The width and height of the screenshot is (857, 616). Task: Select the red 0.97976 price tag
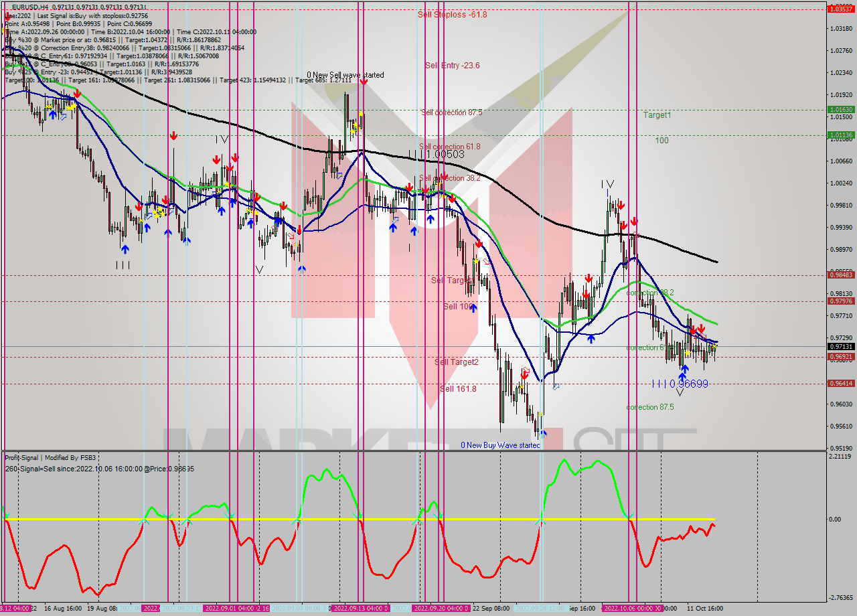click(x=840, y=301)
